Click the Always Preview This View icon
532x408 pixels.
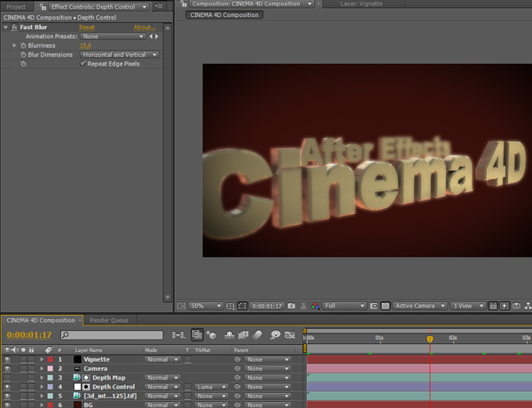click(x=181, y=306)
